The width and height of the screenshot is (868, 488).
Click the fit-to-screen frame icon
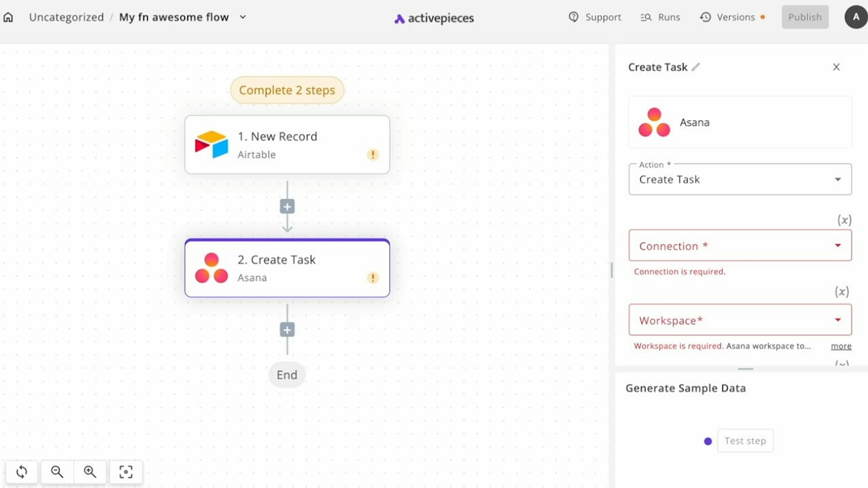pos(126,472)
